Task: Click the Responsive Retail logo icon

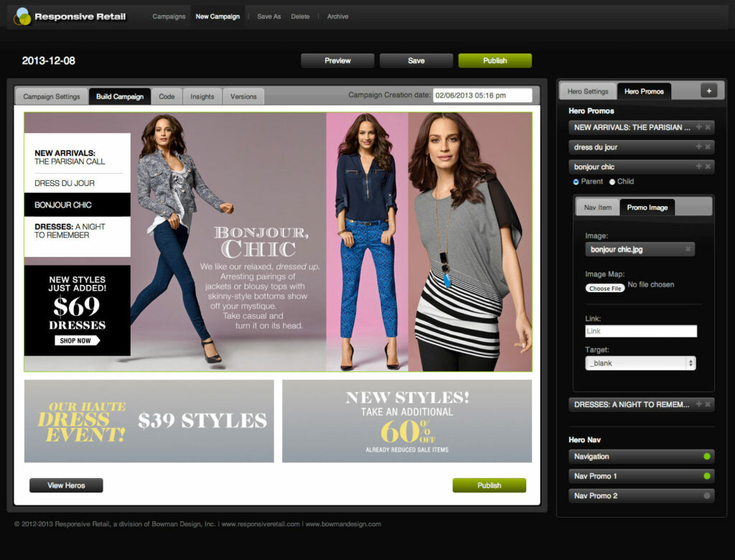Action: pos(22,17)
